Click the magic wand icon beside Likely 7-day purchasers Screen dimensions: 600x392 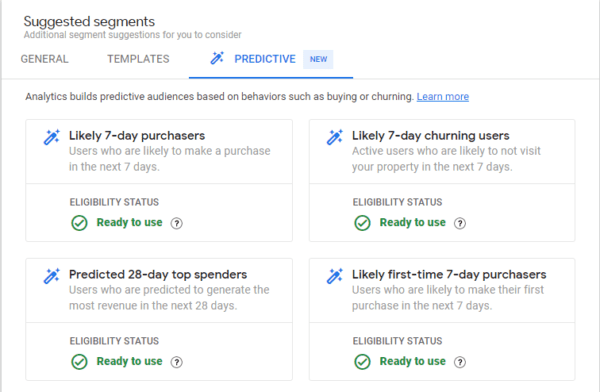pos(52,137)
